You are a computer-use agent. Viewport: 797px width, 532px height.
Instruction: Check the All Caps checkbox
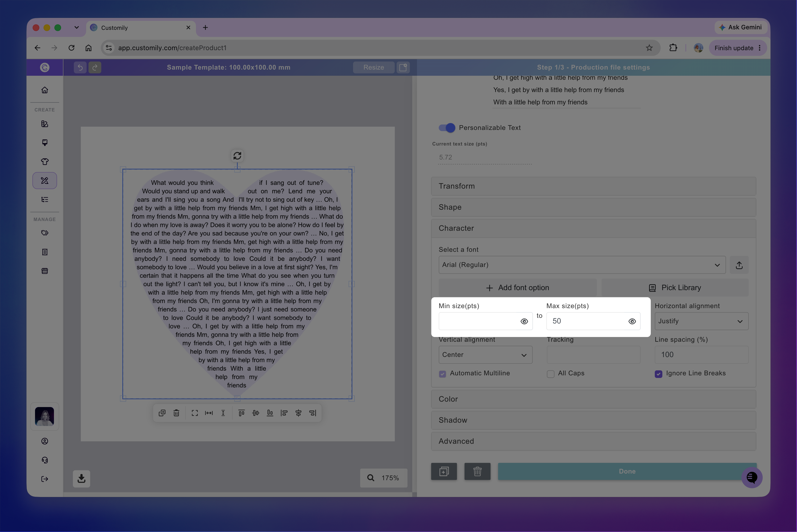551,374
